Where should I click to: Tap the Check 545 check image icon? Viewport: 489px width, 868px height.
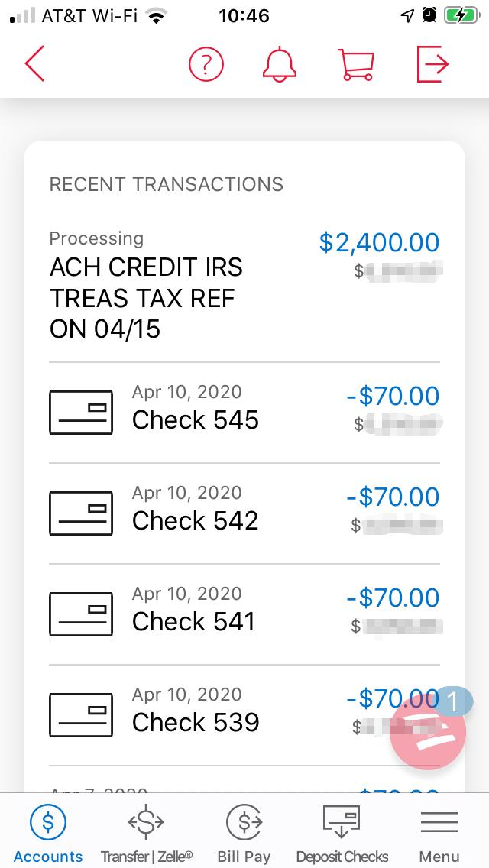81,413
